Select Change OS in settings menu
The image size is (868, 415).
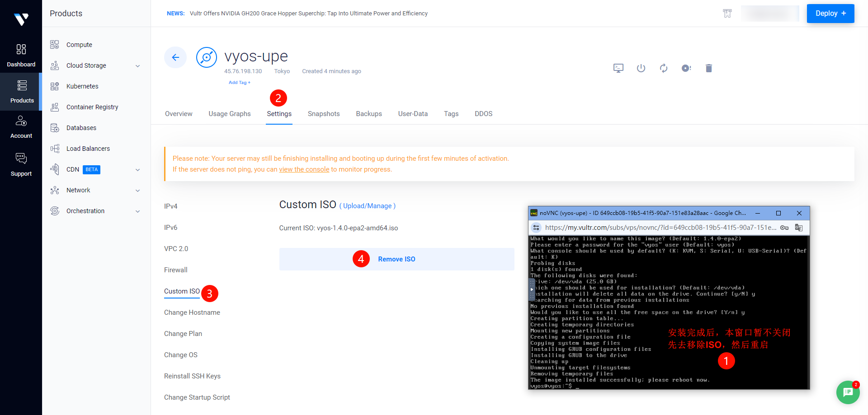[x=181, y=355]
